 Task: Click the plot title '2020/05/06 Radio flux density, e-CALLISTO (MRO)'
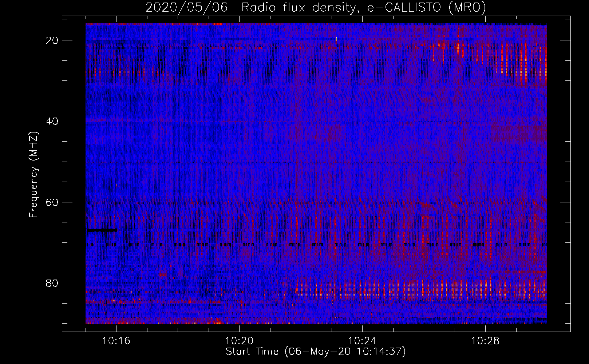click(x=316, y=8)
